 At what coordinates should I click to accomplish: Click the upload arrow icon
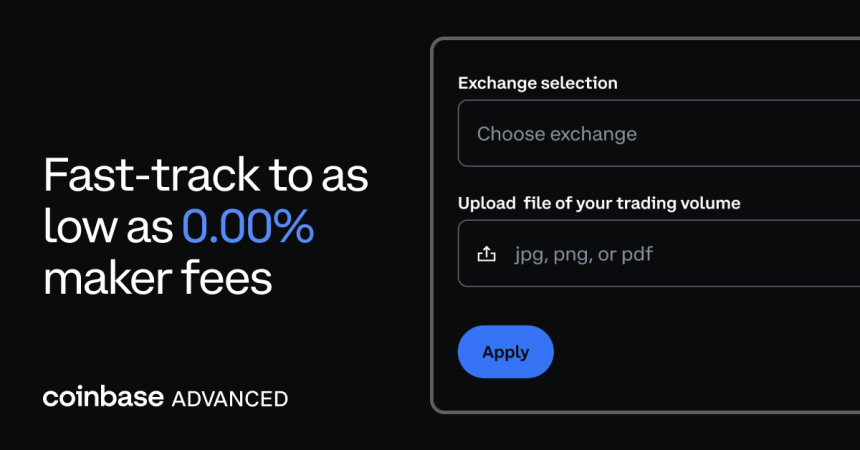[486, 254]
